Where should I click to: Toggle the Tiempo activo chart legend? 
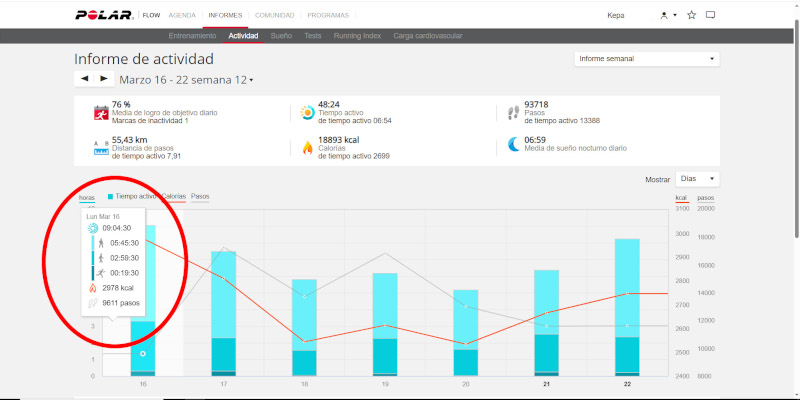pyautogui.click(x=138, y=197)
